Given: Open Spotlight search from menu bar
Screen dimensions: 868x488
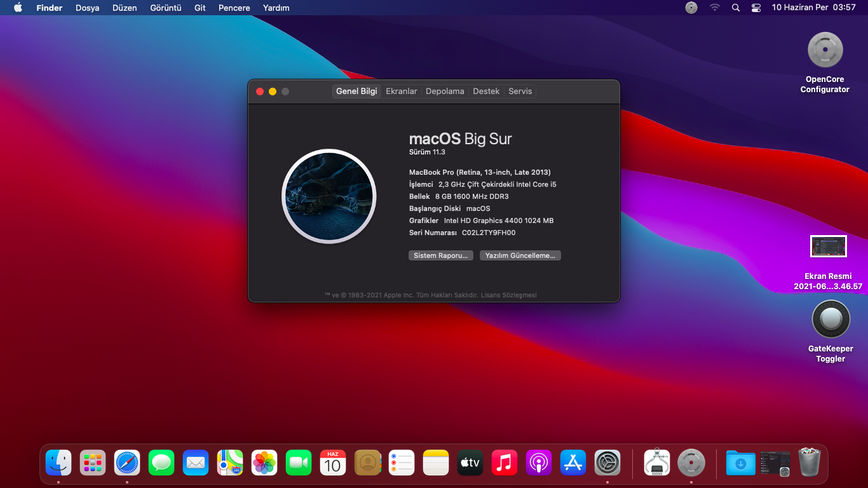Looking at the screenshot, I should click(736, 8).
